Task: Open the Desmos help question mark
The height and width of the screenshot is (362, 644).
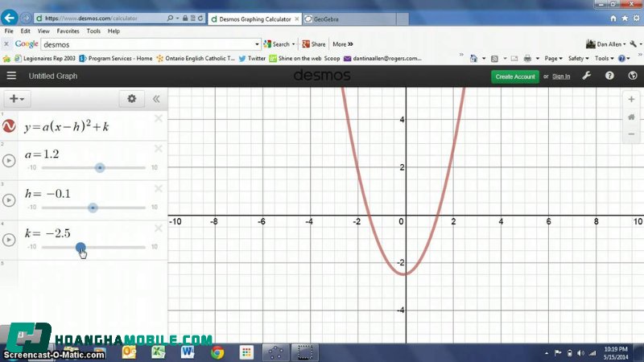Action: (x=609, y=76)
